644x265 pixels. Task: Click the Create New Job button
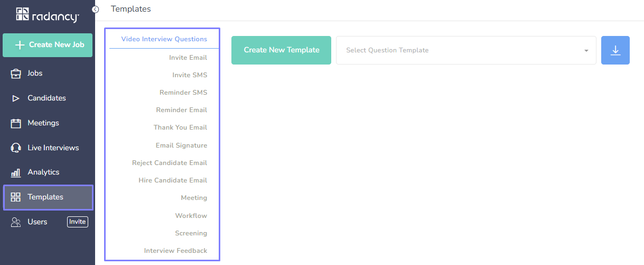pyautogui.click(x=48, y=45)
